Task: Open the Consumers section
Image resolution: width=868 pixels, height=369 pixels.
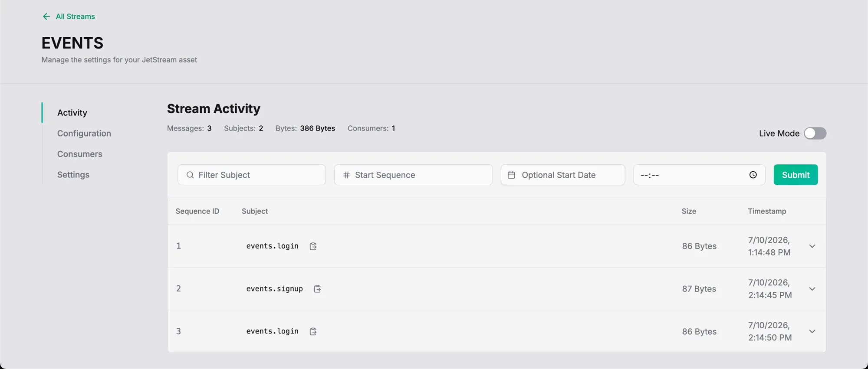Action: pos(80,154)
